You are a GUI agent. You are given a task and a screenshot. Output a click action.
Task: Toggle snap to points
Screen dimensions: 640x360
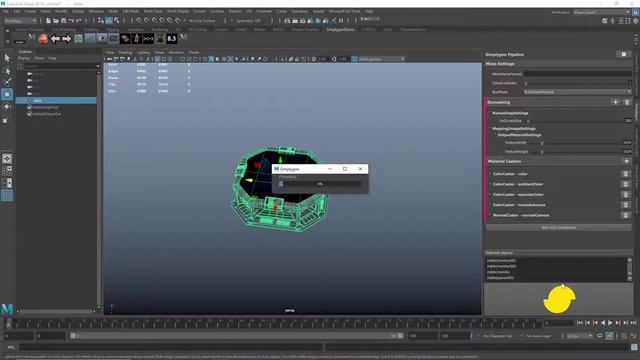155,20
